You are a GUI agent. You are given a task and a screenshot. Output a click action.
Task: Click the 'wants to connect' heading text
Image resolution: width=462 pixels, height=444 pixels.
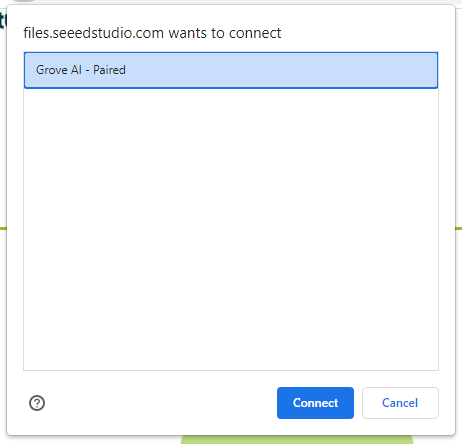(225, 33)
